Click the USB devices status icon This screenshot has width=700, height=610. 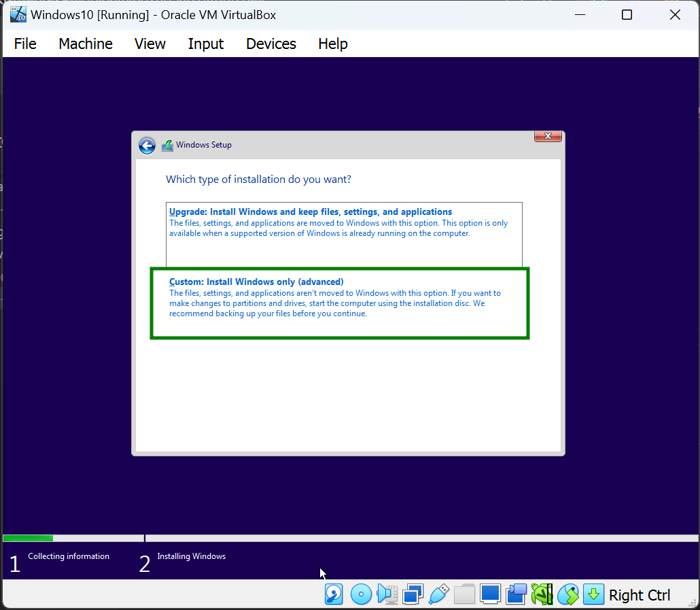point(439,594)
